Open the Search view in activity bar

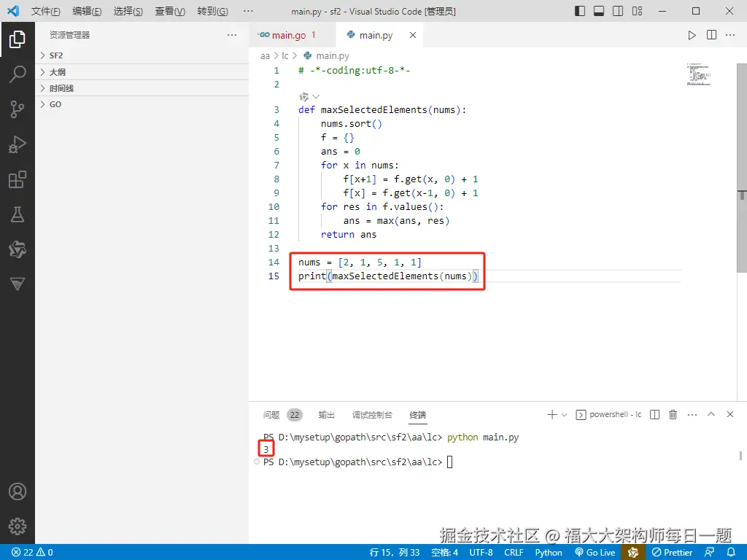tap(18, 74)
